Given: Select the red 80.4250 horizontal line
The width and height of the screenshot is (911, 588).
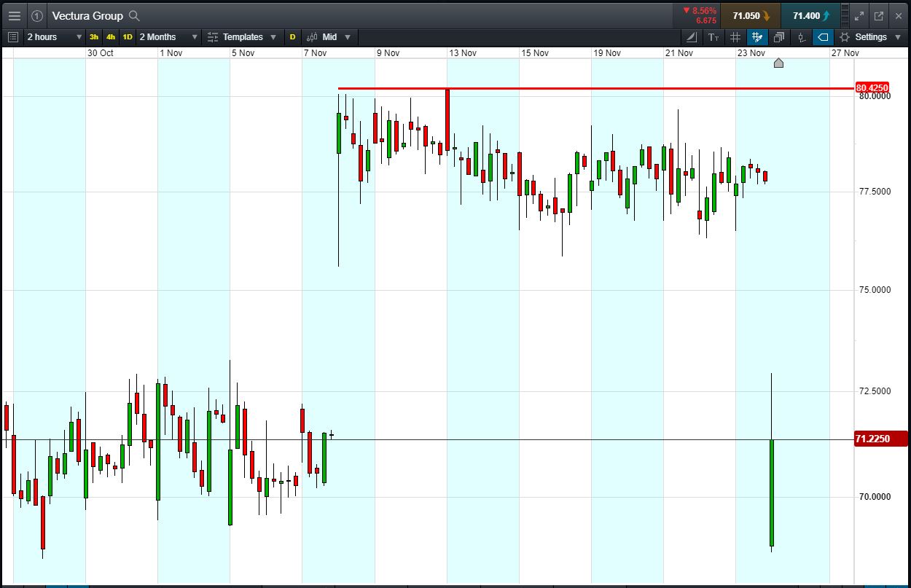Looking at the screenshot, I should pyautogui.click(x=583, y=89).
